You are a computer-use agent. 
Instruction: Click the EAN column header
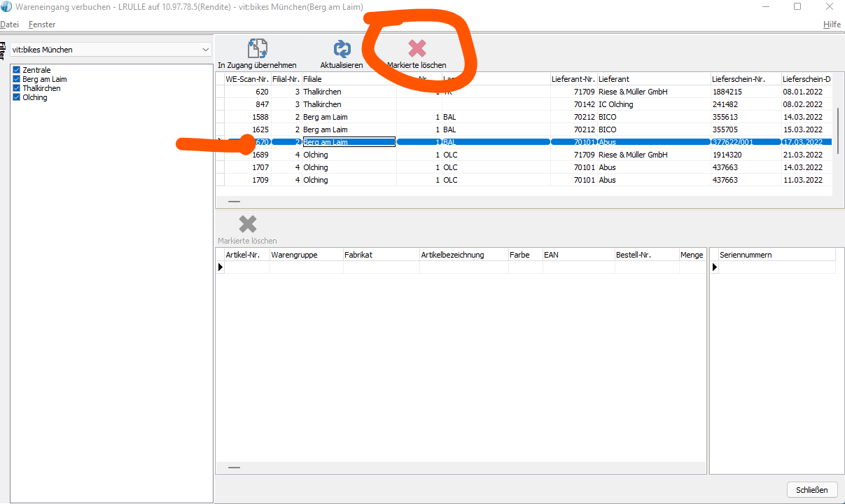pos(578,255)
